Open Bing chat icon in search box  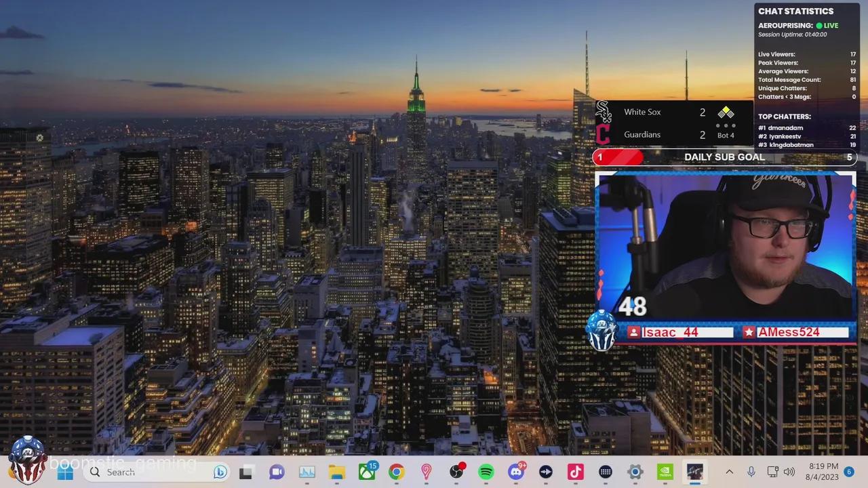220,472
